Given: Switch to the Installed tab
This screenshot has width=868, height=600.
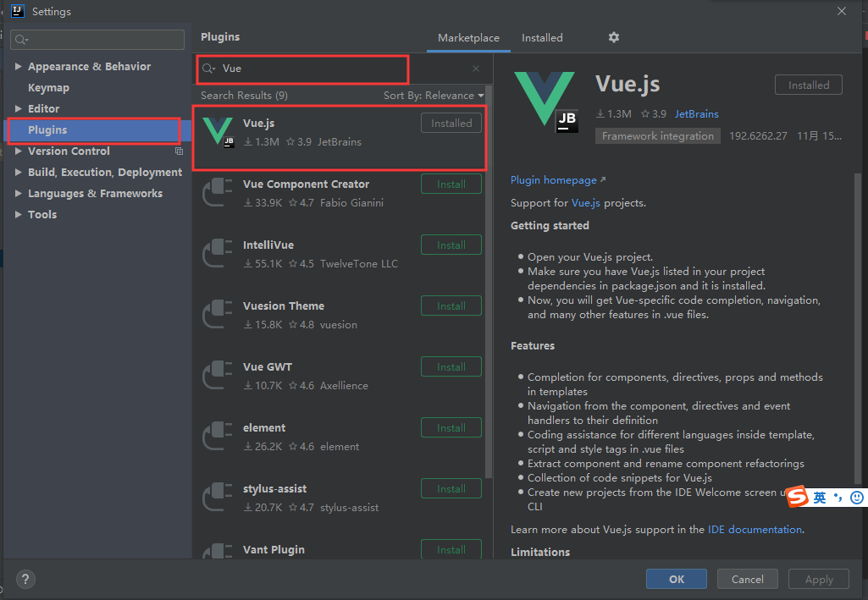Looking at the screenshot, I should (x=541, y=37).
